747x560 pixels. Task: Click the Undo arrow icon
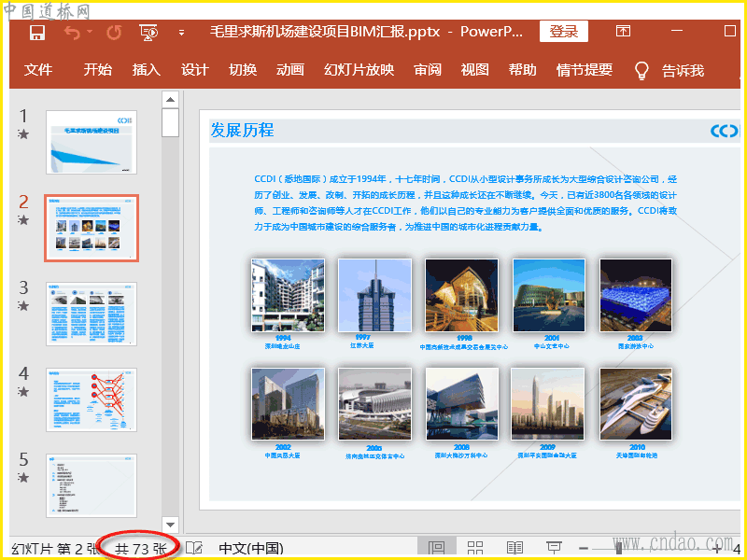(x=72, y=33)
